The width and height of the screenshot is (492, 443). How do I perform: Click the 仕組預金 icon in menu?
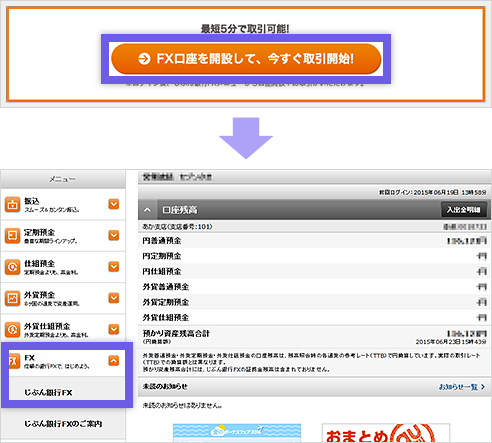pyautogui.click(x=12, y=267)
